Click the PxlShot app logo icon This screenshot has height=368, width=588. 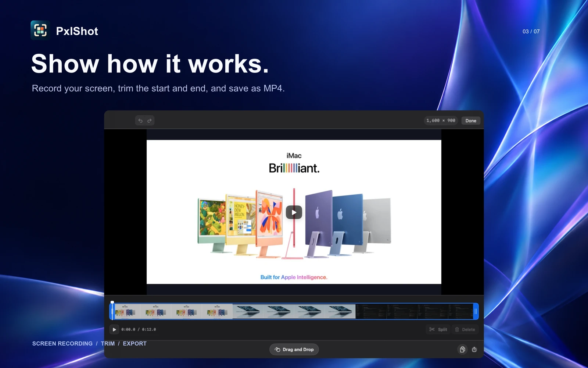tap(40, 30)
